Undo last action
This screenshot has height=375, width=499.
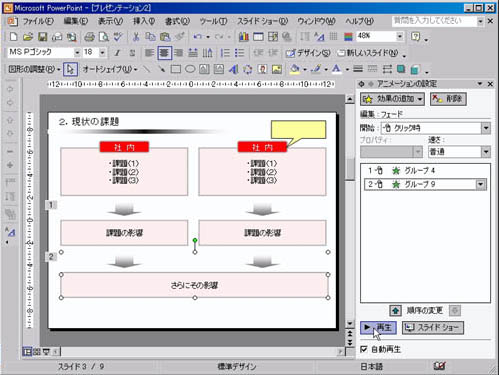point(198,36)
